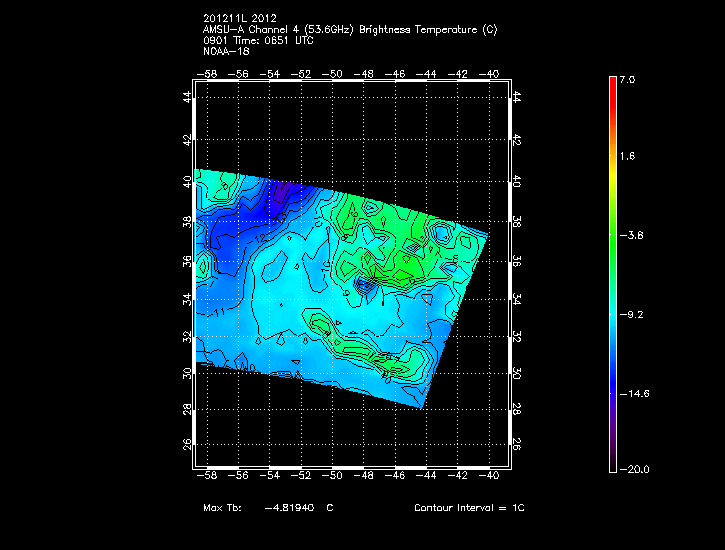Click the 1.6 color bar label
This screenshot has height=550, width=725.
[x=627, y=157]
